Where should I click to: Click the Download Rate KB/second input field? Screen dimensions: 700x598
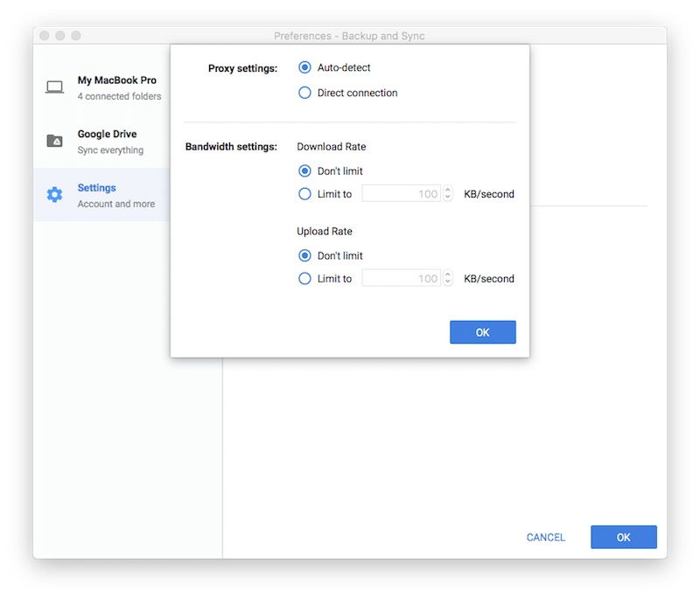[x=401, y=194]
